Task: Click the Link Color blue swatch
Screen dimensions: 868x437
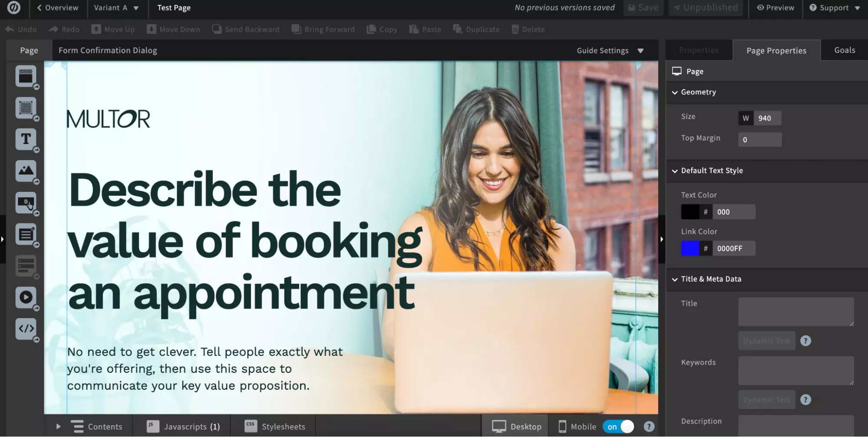Action: click(691, 248)
